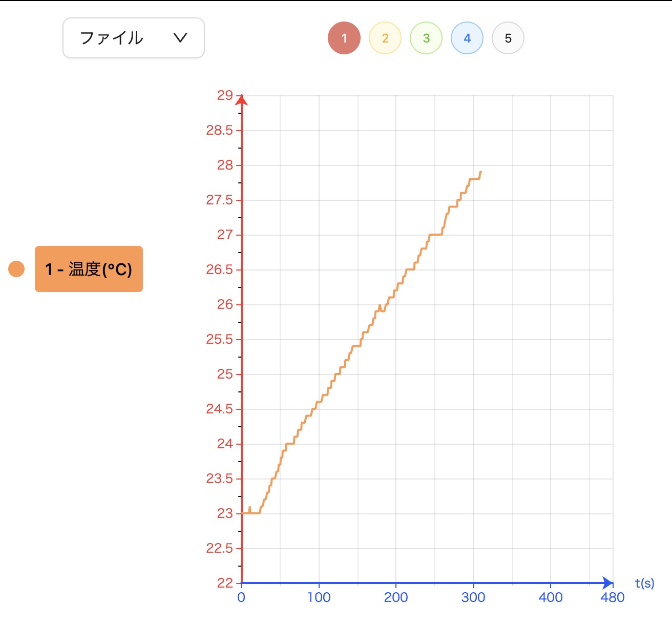Select sensor channel 1 circle
The image size is (672, 624).
[344, 38]
